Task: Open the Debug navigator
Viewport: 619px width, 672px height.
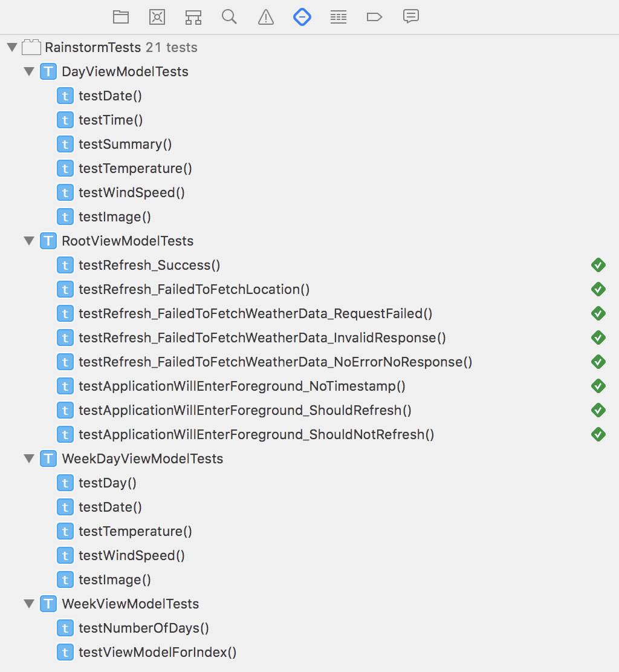Action: click(338, 17)
